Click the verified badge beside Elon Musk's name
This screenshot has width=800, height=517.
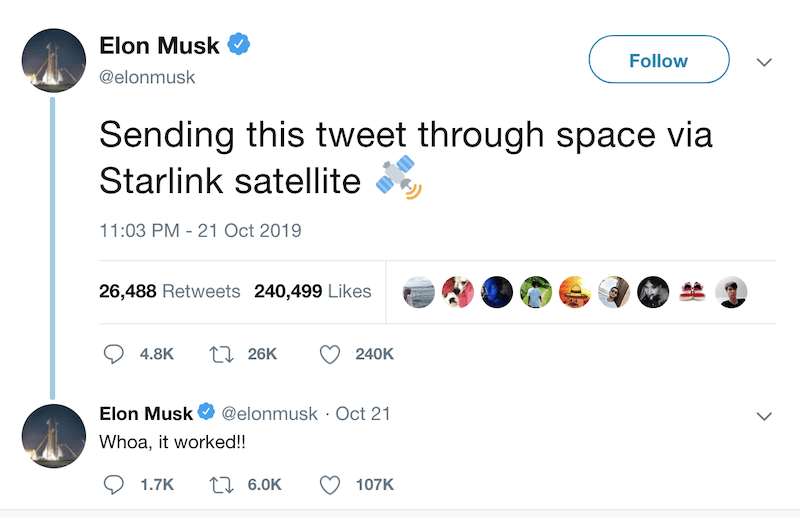pos(239,44)
